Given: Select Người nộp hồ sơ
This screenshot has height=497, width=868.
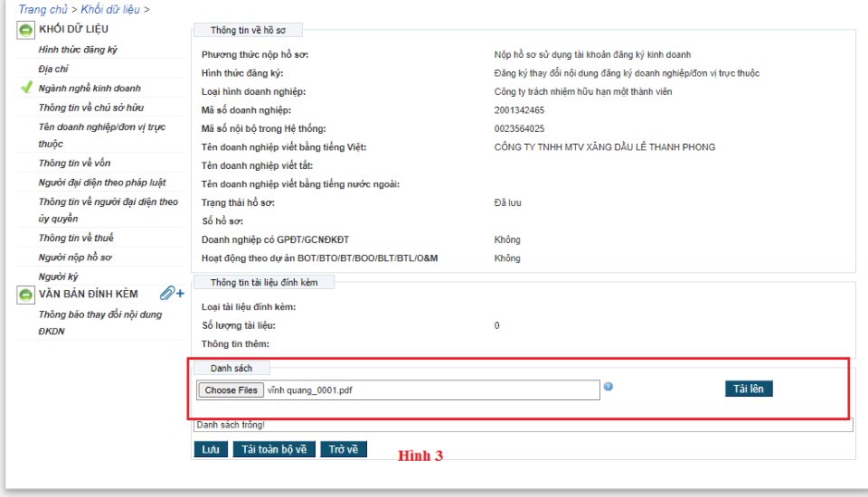Looking at the screenshot, I should tap(75, 257).
